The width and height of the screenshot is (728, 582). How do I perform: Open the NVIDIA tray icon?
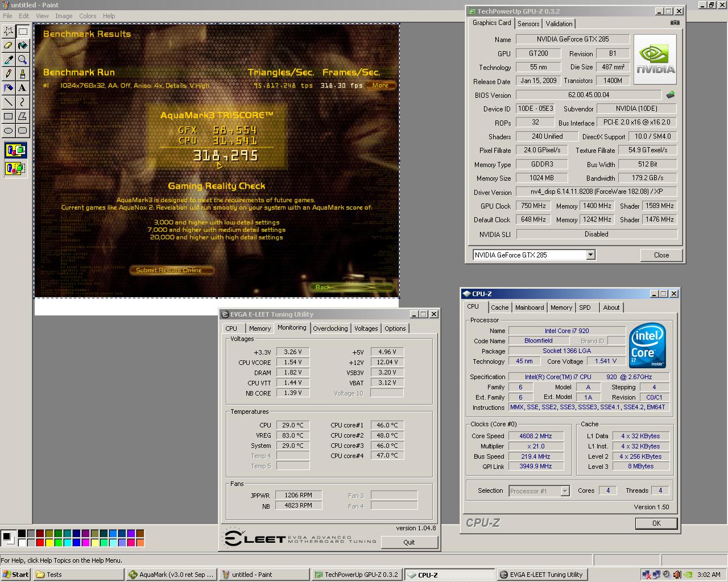click(x=687, y=575)
